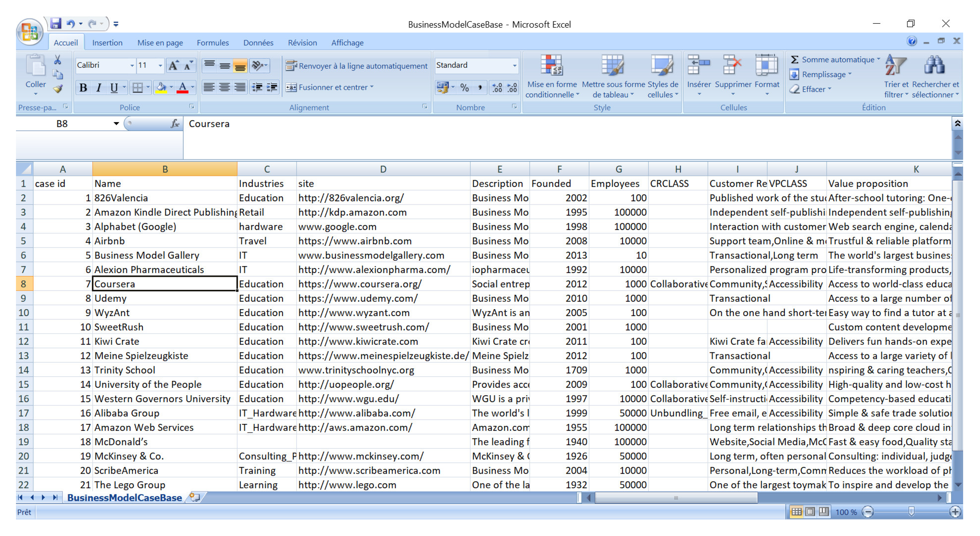Increase font size with the large A icon
This screenshot has height=536, width=980.
[173, 65]
